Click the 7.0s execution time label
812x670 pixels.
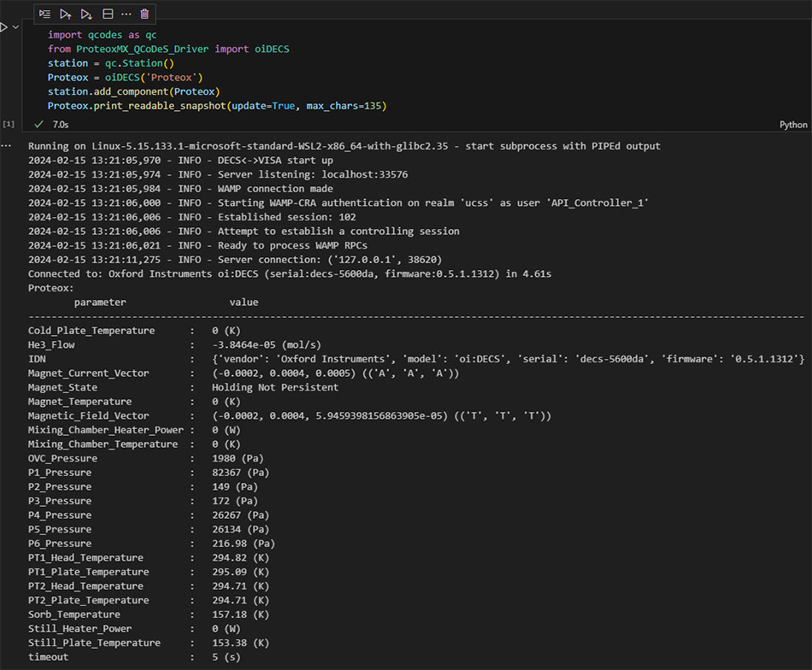tap(61, 125)
